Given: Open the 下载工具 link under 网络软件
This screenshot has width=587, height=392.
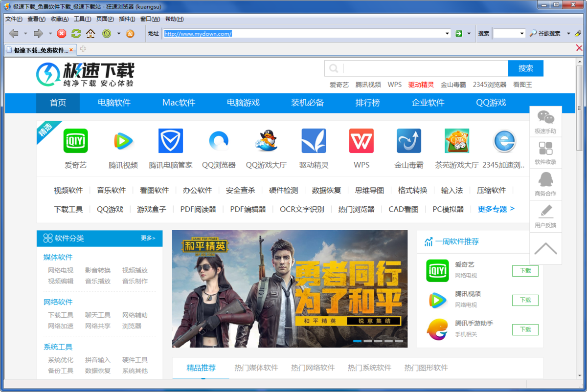Looking at the screenshot, I should pos(61,315).
